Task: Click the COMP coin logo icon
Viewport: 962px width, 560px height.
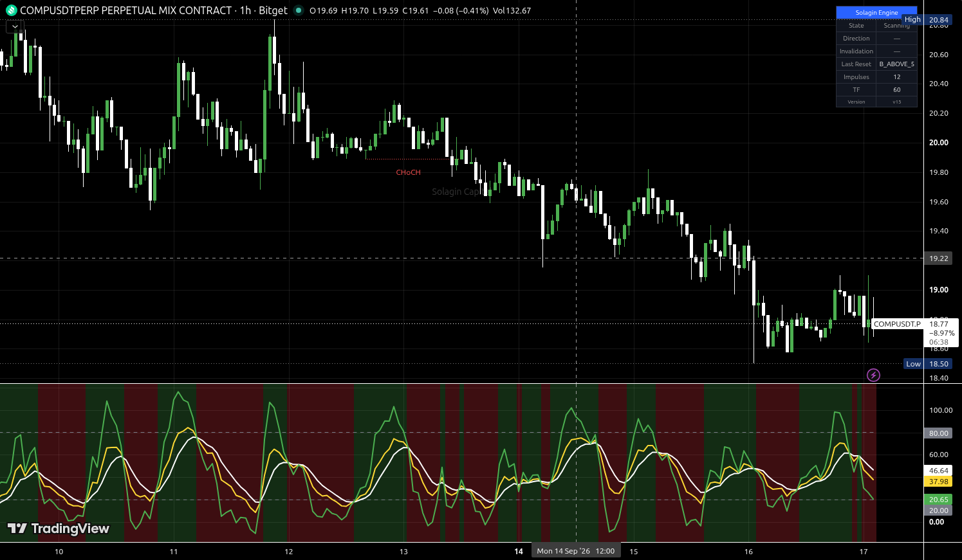Action: [11, 10]
